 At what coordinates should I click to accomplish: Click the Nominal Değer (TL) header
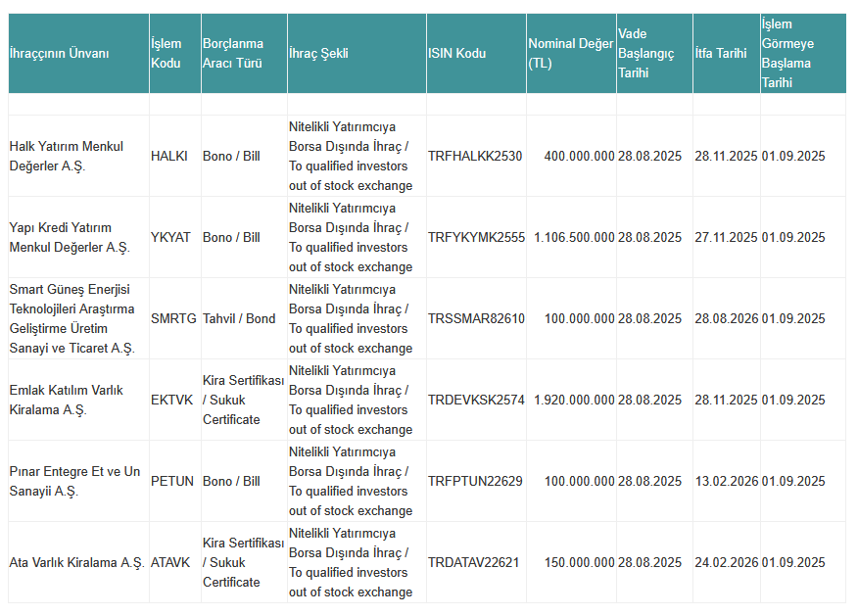pos(571,54)
